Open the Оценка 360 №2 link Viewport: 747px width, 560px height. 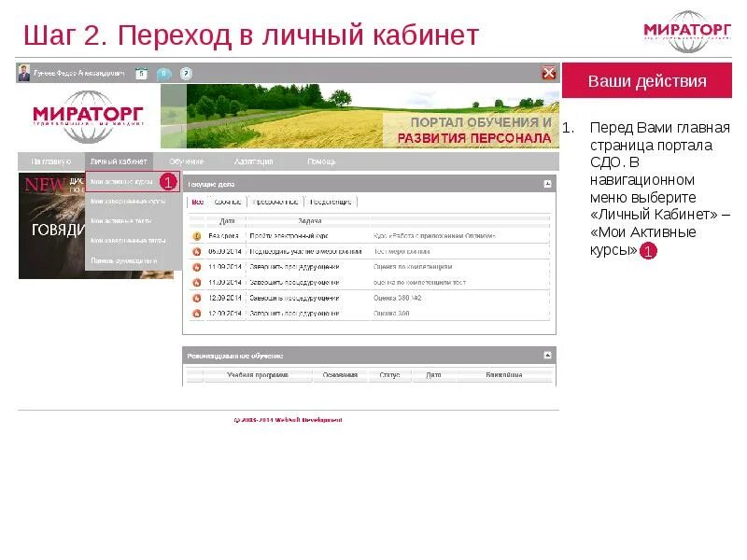[x=398, y=298]
